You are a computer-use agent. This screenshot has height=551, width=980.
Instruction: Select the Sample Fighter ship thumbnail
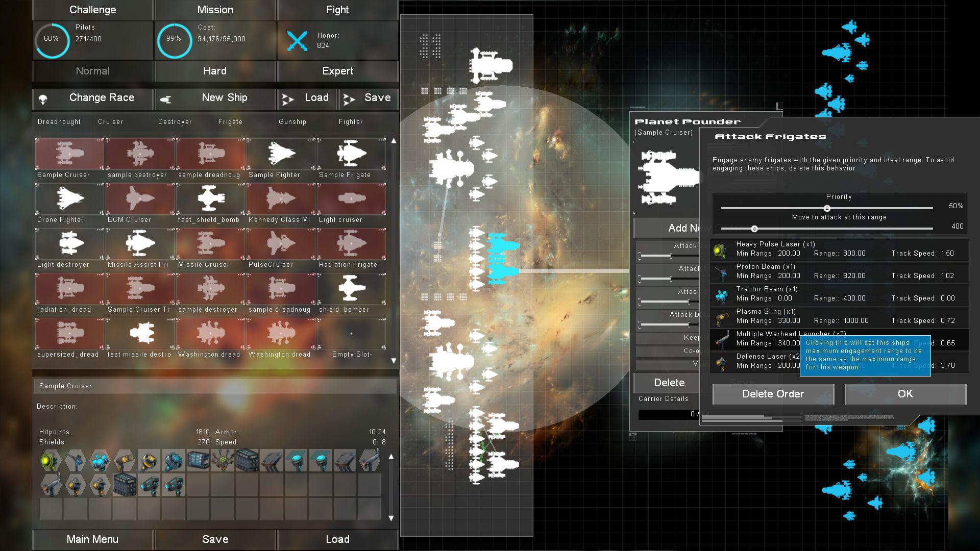[280, 154]
